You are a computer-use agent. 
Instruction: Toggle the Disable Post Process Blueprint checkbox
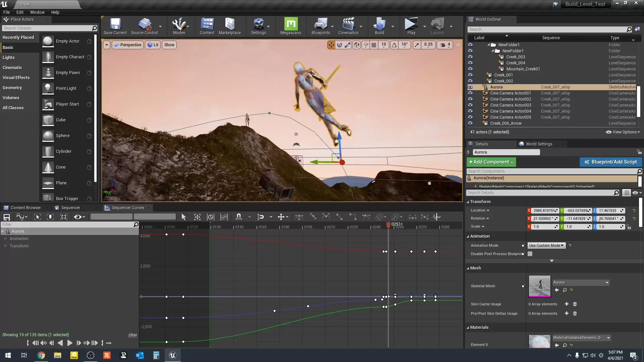pyautogui.click(x=530, y=254)
